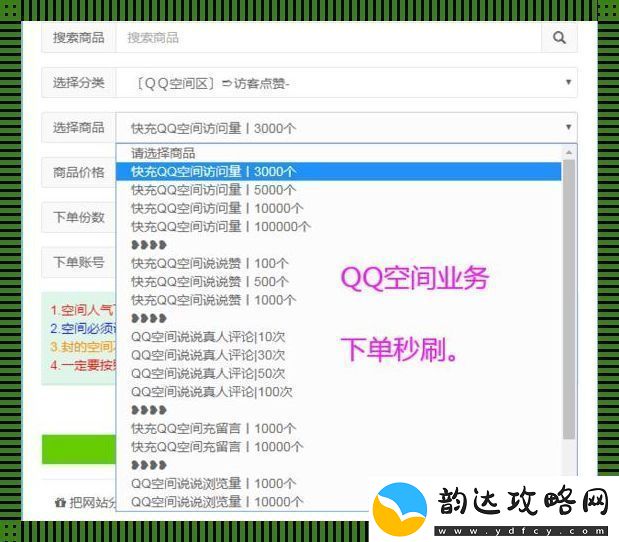
Task: Choose 快充QQ空间说说赞 | 1000个 option
Action: 339,300
